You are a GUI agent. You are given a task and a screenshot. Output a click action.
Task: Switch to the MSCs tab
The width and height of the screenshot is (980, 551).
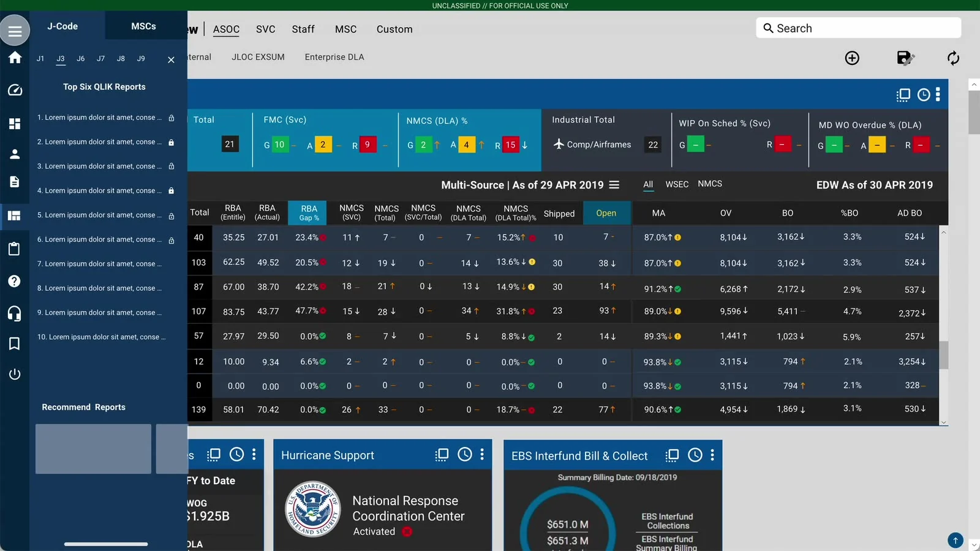point(143,26)
